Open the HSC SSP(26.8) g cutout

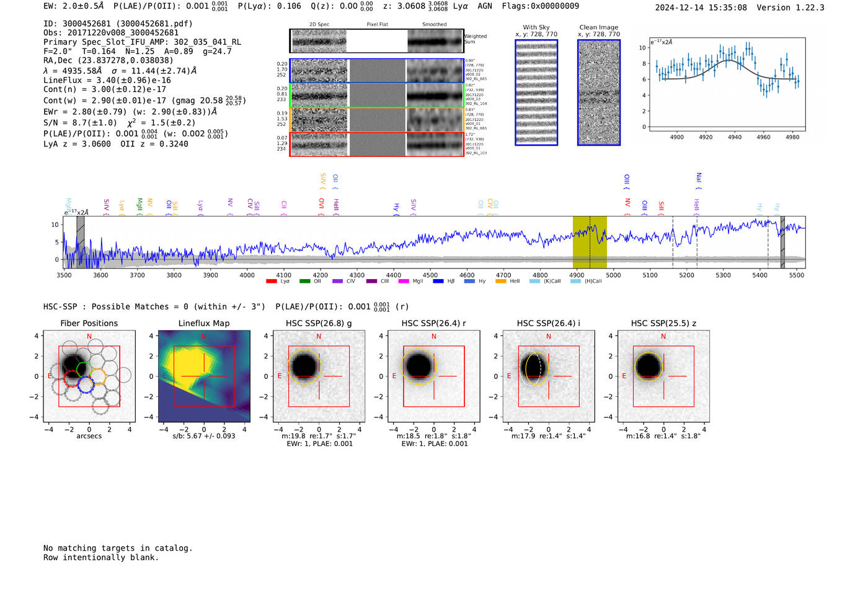point(319,376)
